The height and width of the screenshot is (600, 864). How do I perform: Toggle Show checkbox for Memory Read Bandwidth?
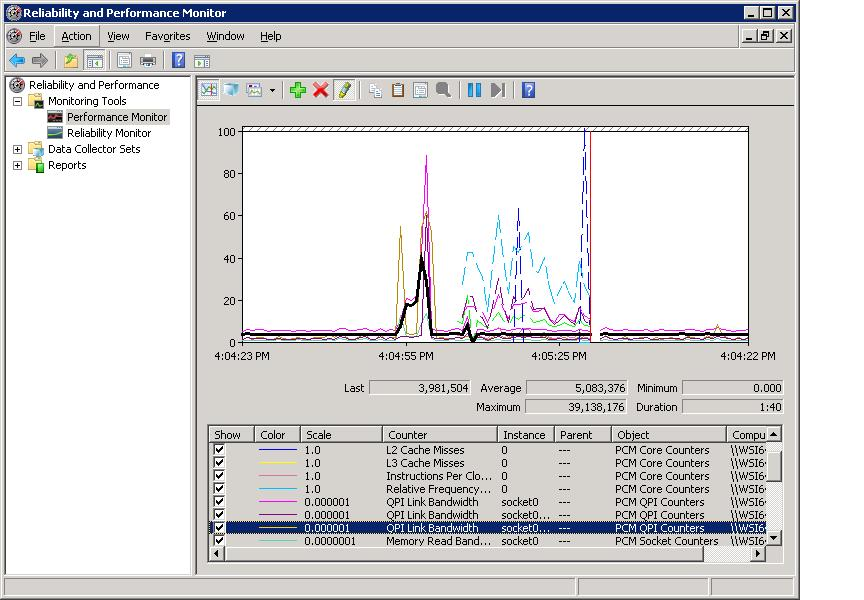coord(219,541)
